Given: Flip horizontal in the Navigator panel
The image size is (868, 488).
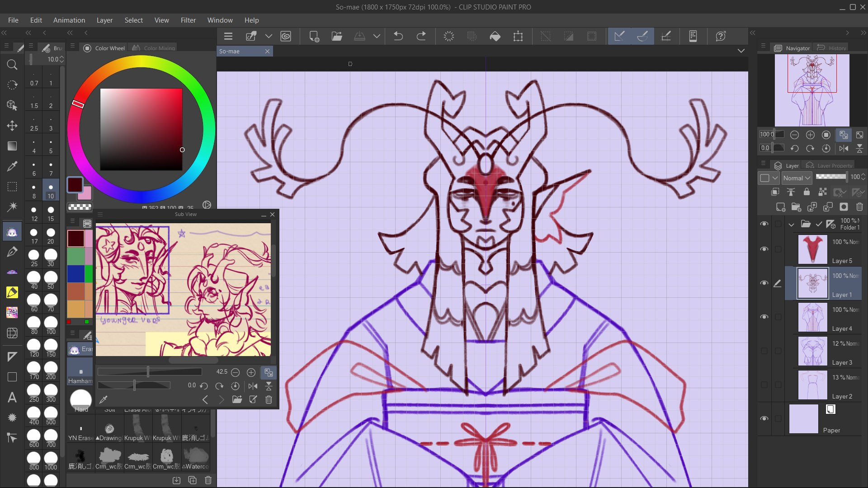Looking at the screenshot, I should pyautogui.click(x=844, y=148).
